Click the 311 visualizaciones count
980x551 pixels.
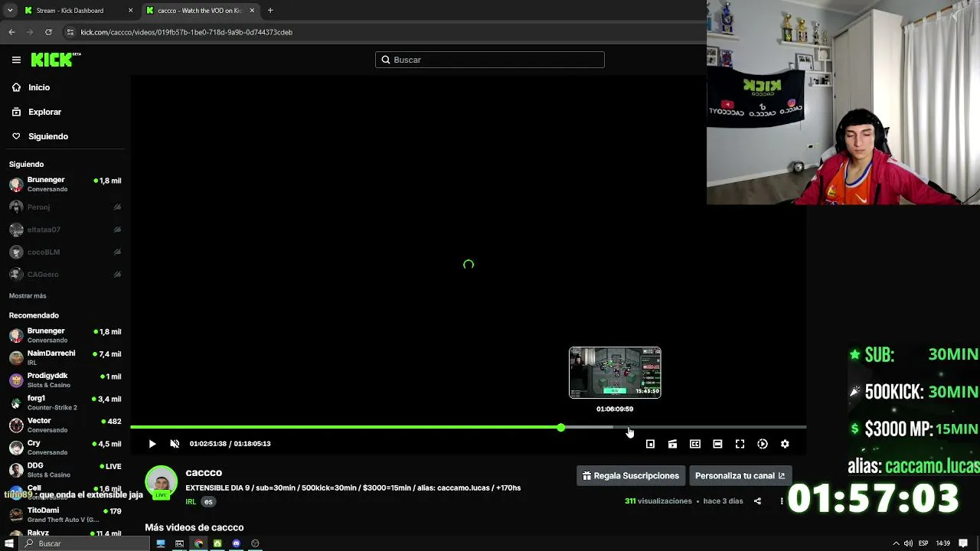(658, 501)
